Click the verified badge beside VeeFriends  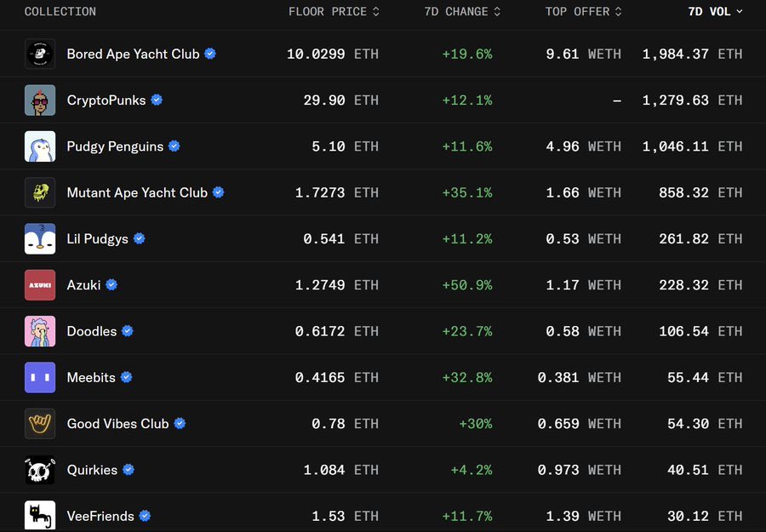pos(145,516)
